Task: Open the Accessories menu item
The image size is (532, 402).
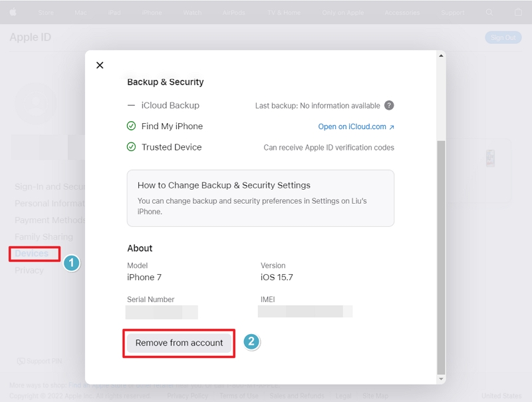Action: [x=402, y=13]
